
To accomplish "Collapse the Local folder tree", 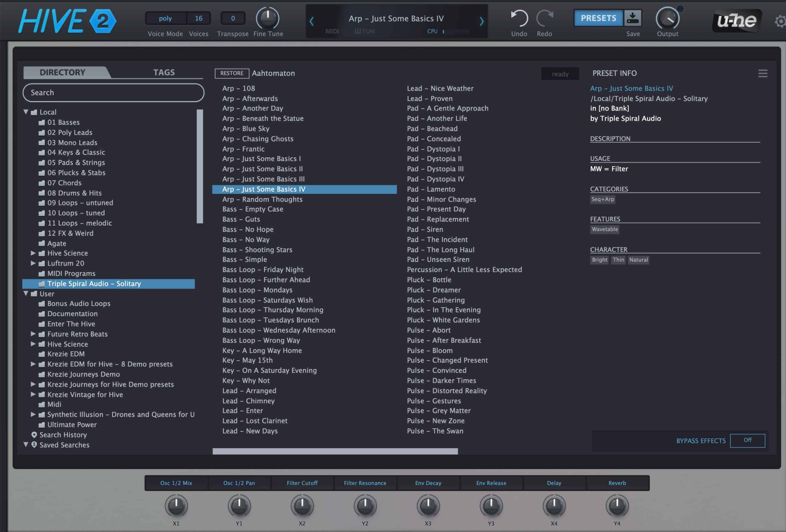I will coord(26,112).
